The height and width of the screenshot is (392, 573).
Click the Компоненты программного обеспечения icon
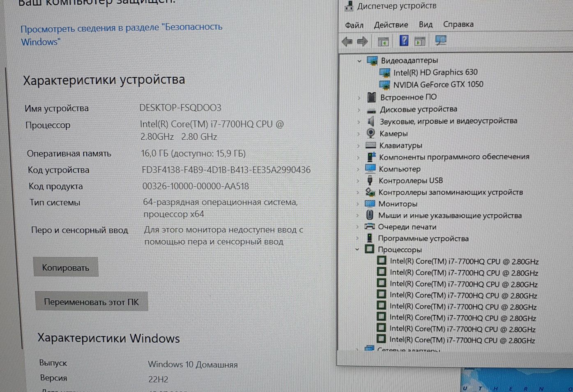click(371, 157)
